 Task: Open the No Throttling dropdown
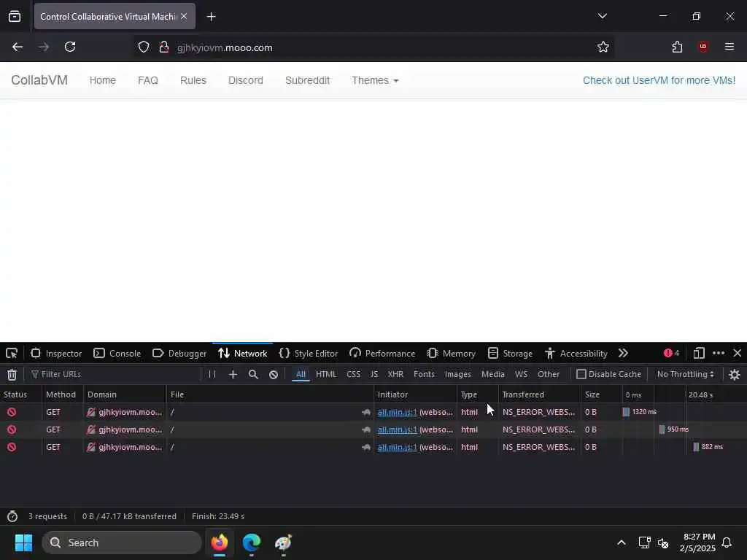point(685,374)
